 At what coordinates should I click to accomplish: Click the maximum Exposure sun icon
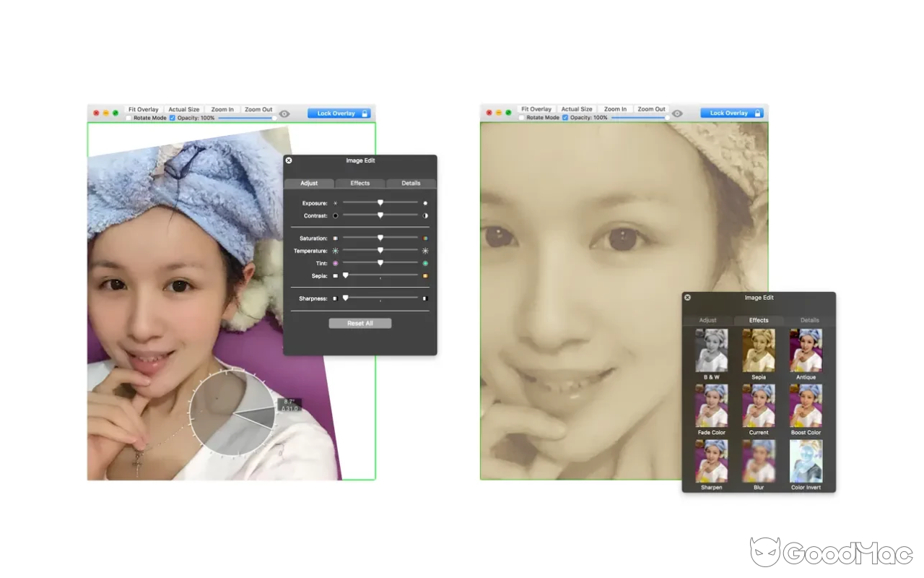tap(424, 203)
